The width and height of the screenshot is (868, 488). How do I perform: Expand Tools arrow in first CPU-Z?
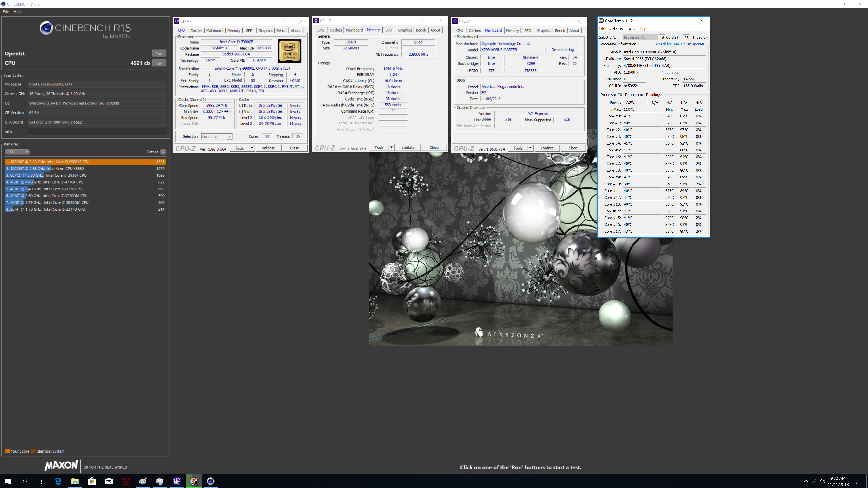[x=252, y=148]
